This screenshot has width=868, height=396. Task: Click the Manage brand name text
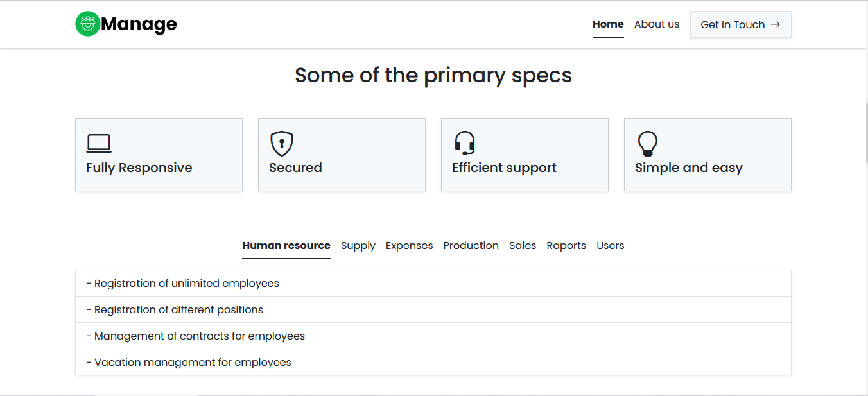pyautogui.click(x=139, y=24)
